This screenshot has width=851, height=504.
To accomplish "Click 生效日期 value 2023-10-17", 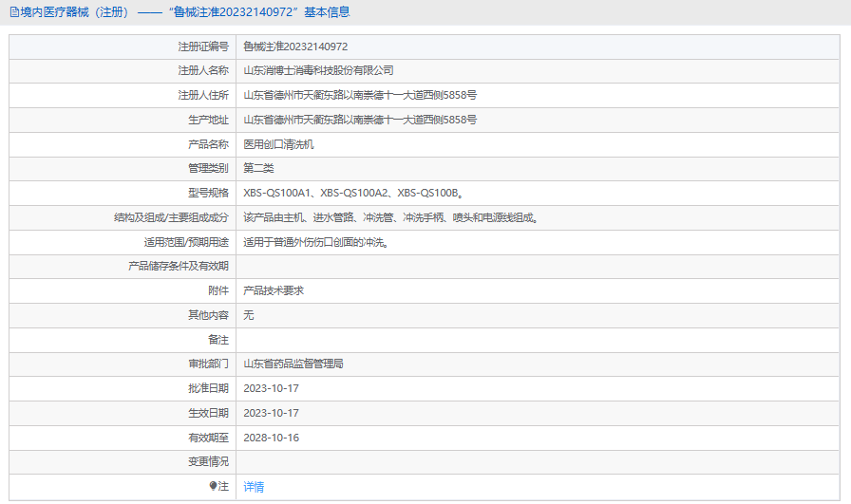I will (x=271, y=413).
